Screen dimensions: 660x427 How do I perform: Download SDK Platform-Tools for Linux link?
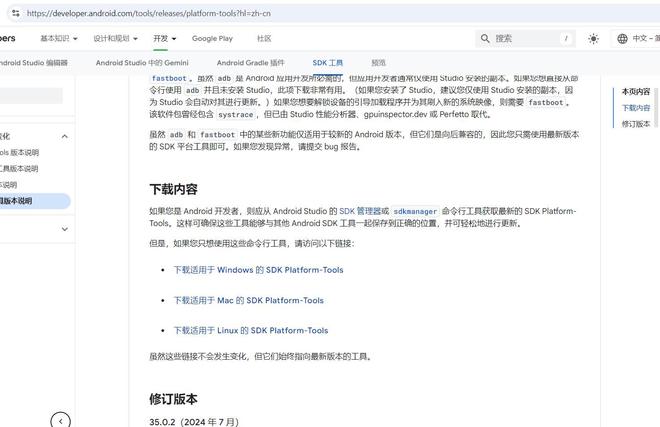tap(251, 331)
